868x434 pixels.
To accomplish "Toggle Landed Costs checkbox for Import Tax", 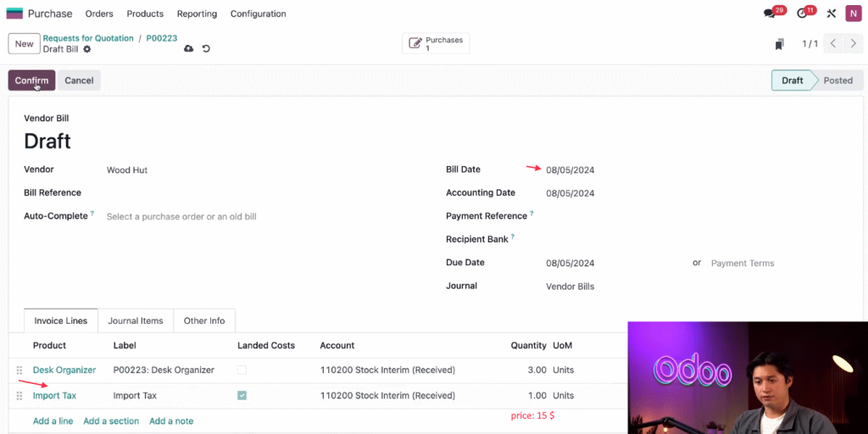I will 242,395.
